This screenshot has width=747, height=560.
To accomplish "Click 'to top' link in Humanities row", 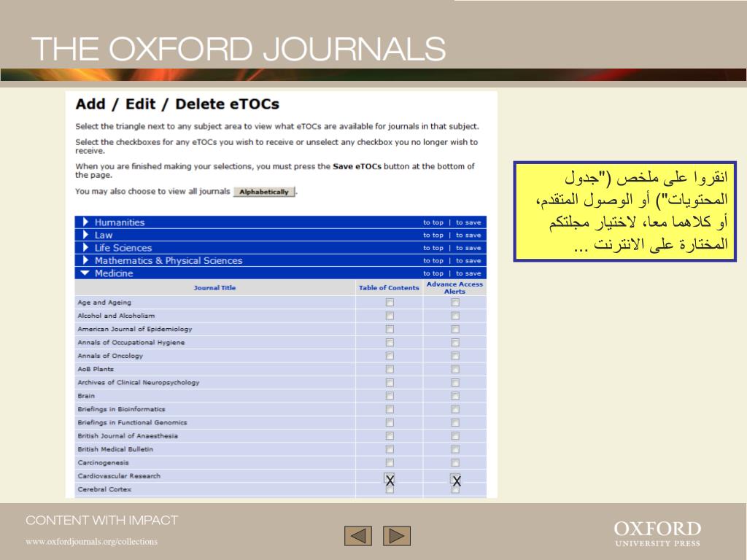I will [x=433, y=222].
